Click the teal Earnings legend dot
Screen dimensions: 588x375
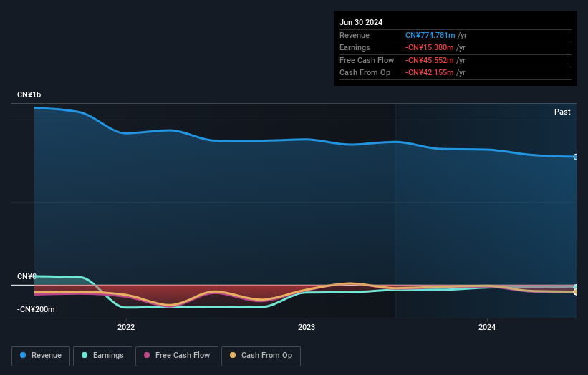[85, 355]
